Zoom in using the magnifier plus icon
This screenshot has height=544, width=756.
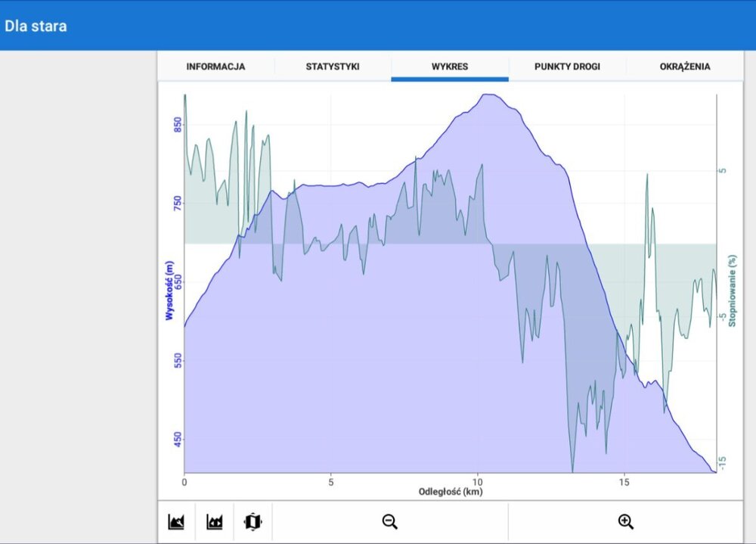tap(625, 521)
